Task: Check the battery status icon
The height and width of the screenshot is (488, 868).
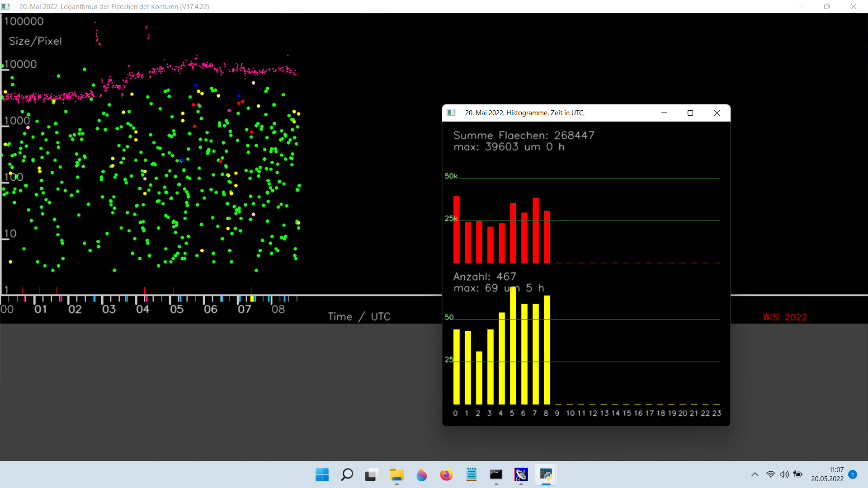Action: [x=798, y=474]
